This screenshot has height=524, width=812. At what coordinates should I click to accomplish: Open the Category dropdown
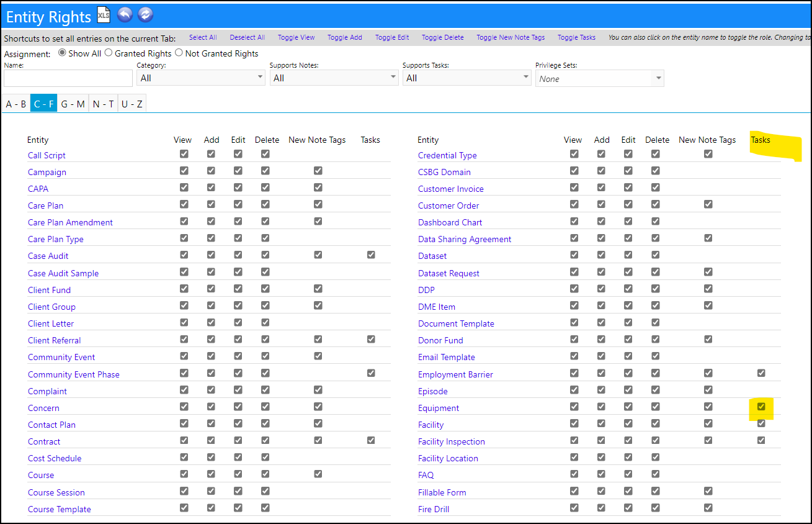[201, 78]
